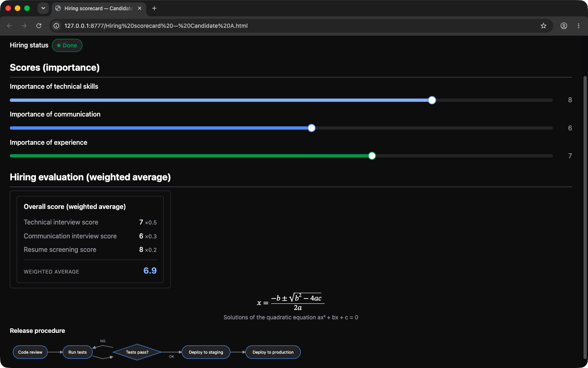Select the Hiring scorecard tab
Image resolution: width=588 pixels, height=368 pixels.
pos(98,8)
